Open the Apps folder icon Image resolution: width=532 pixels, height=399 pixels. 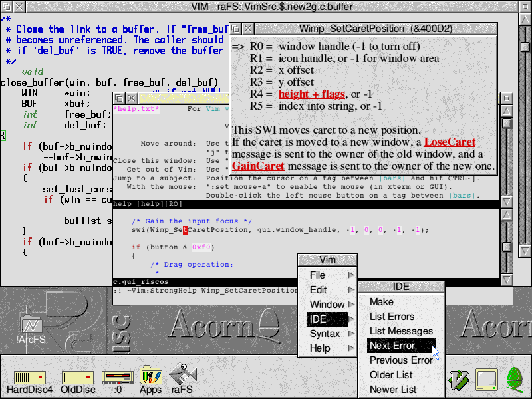coord(151,376)
